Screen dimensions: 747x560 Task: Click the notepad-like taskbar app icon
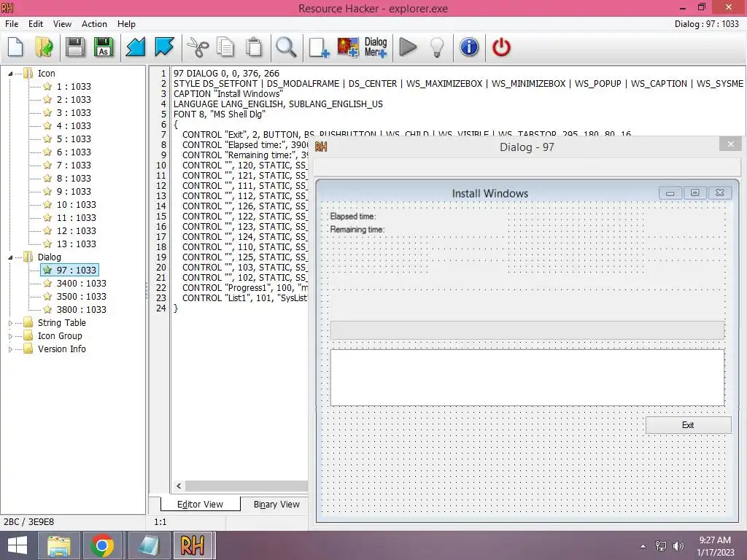pos(148,545)
